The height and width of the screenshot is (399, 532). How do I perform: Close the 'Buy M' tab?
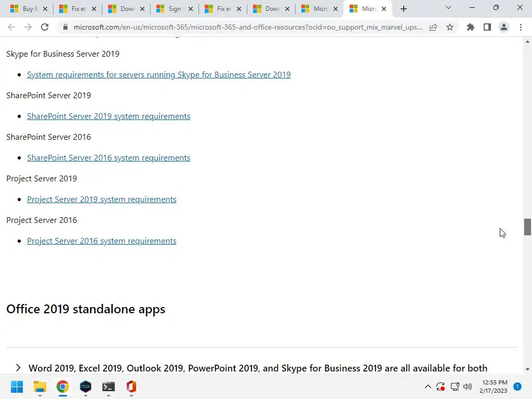[x=46, y=9]
